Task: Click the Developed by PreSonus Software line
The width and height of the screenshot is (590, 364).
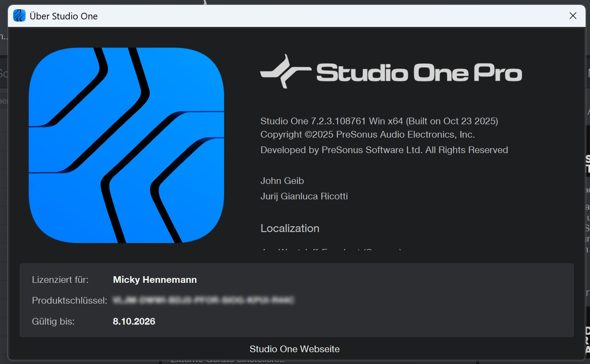Action: (384, 150)
